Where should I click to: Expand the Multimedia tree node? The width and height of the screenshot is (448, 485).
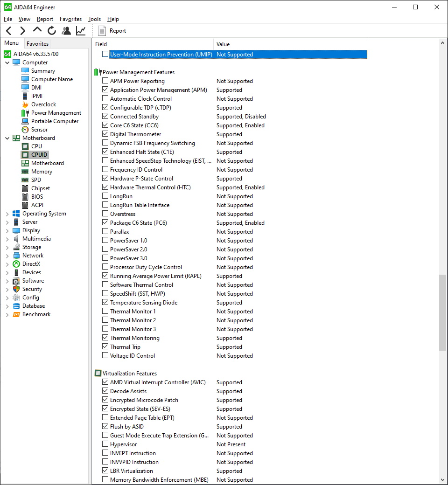pyautogui.click(x=7, y=239)
